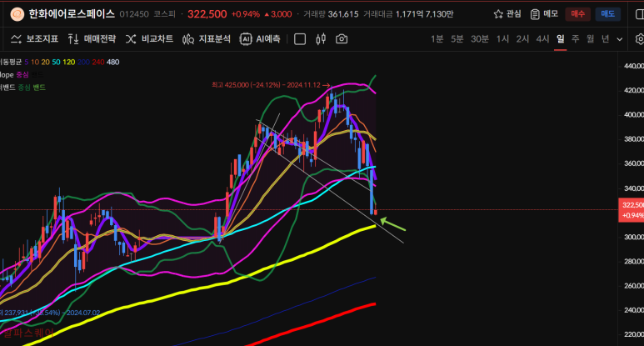This screenshot has width=644, height=346.
Task: Toggle moving average 480 line
Action: pyautogui.click(x=112, y=62)
